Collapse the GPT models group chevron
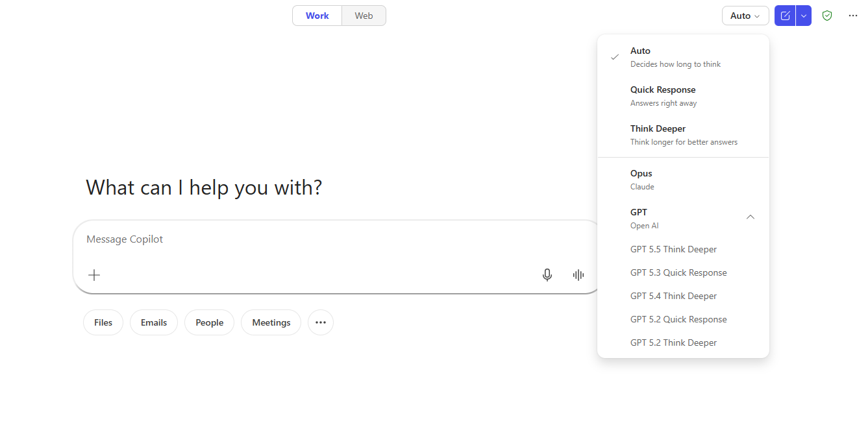Viewport: 868px width, 445px height. pyautogui.click(x=750, y=217)
